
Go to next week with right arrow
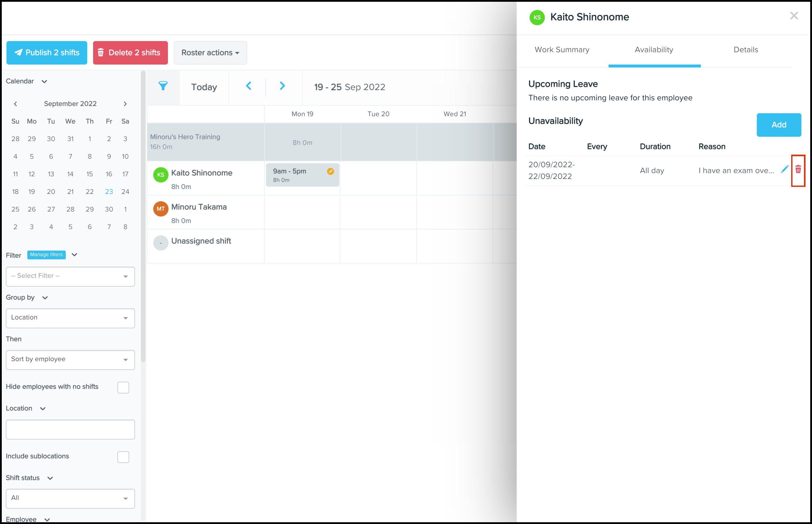[x=282, y=86]
